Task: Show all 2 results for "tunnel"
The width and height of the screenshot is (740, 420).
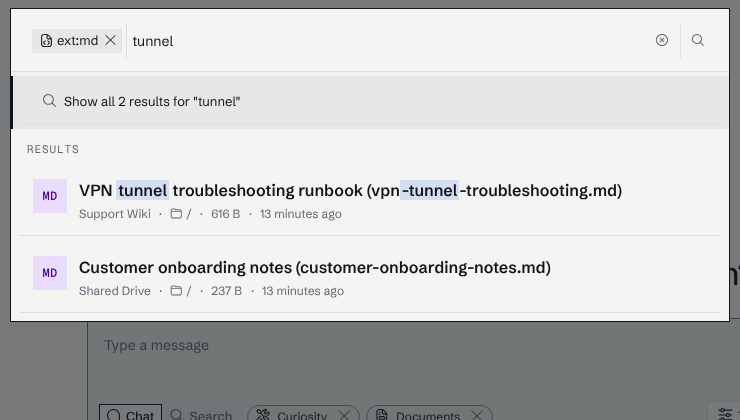Action: [370, 102]
